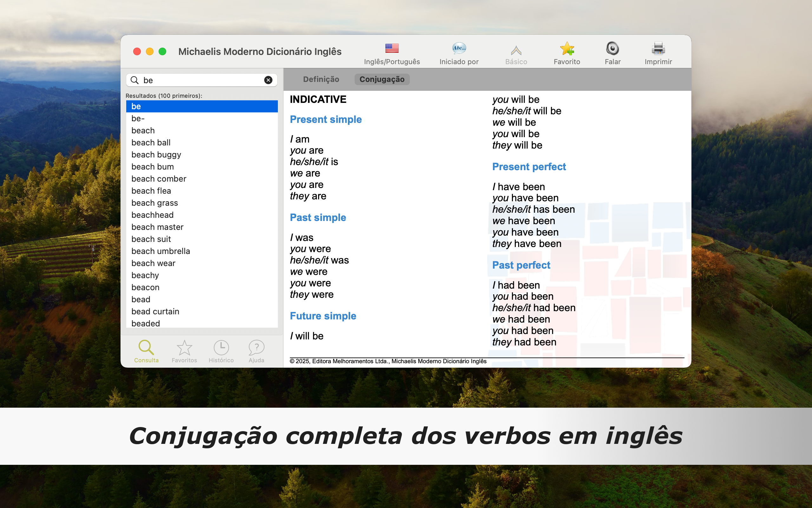Select the 'beach' result
This screenshot has width=812, height=508.
pos(202,130)
